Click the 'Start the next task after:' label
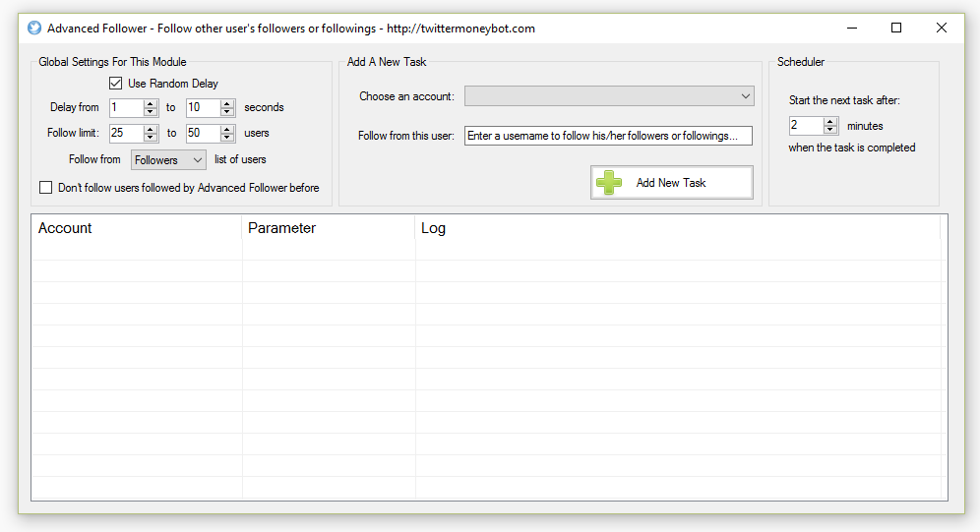The height and width of the screenshot is (532, 980). [844, 100]
